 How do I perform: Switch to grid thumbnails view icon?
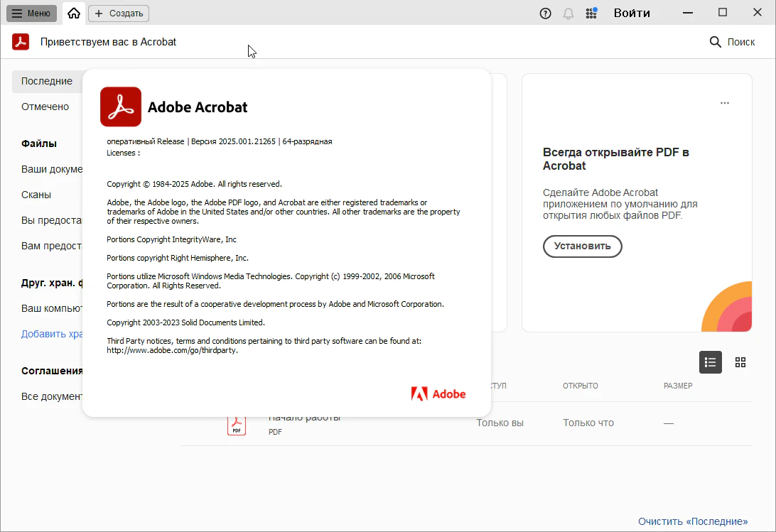click(740, 362)
